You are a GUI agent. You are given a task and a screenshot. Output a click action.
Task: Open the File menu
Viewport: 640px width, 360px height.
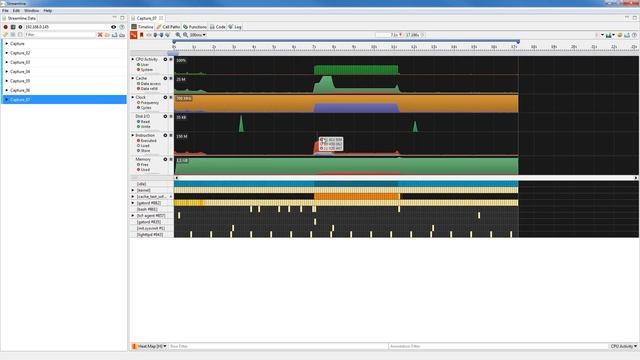pos(5,11)
